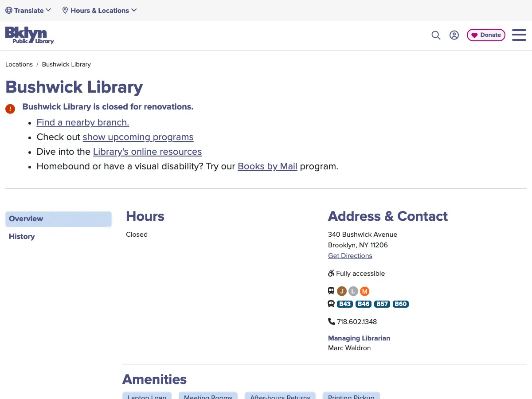The height and width of the screenshot is (399, 532).
Task: Open the user account icon
Action: point(454,35)
